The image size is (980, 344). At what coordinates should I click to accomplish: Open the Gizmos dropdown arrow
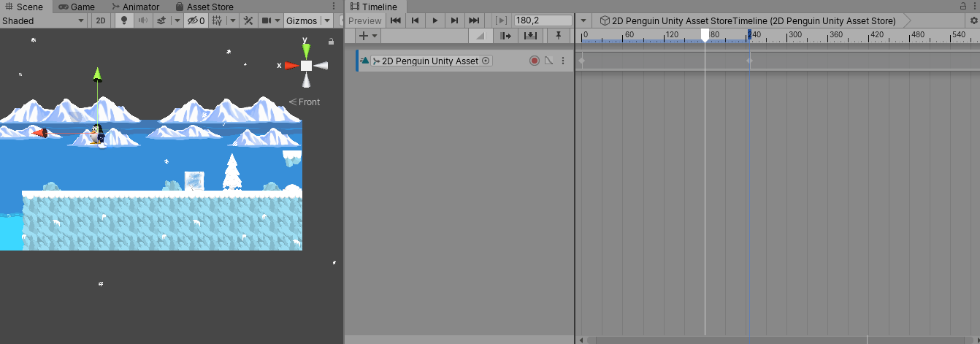(326, 20)
